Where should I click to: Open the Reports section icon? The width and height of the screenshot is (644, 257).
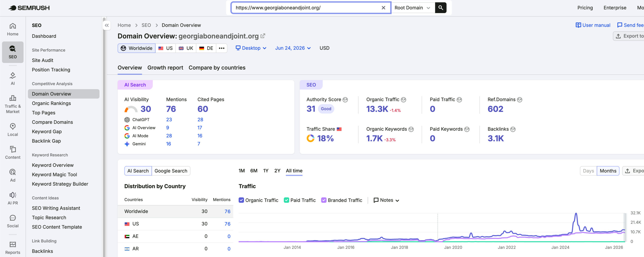click(x=13, y=248)
